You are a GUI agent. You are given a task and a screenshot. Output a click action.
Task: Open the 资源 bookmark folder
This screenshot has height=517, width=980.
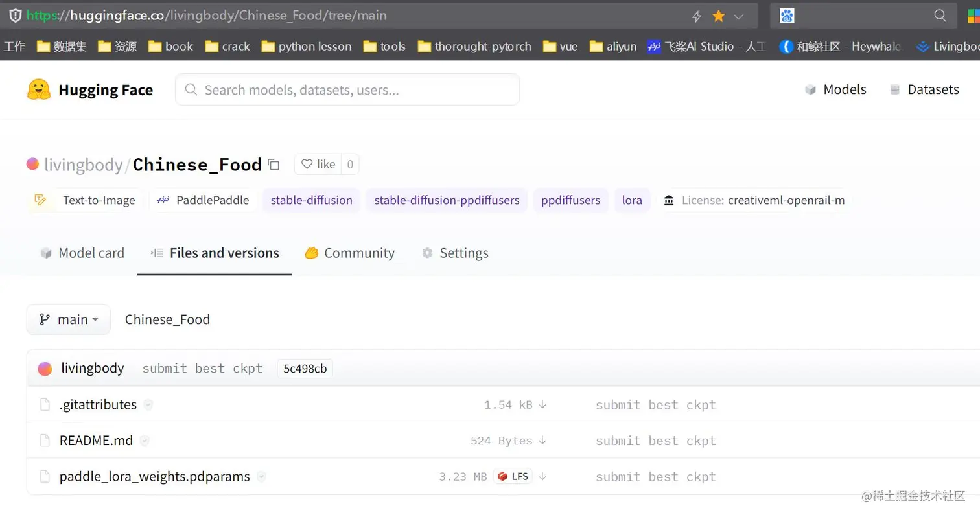pos(117,46)
